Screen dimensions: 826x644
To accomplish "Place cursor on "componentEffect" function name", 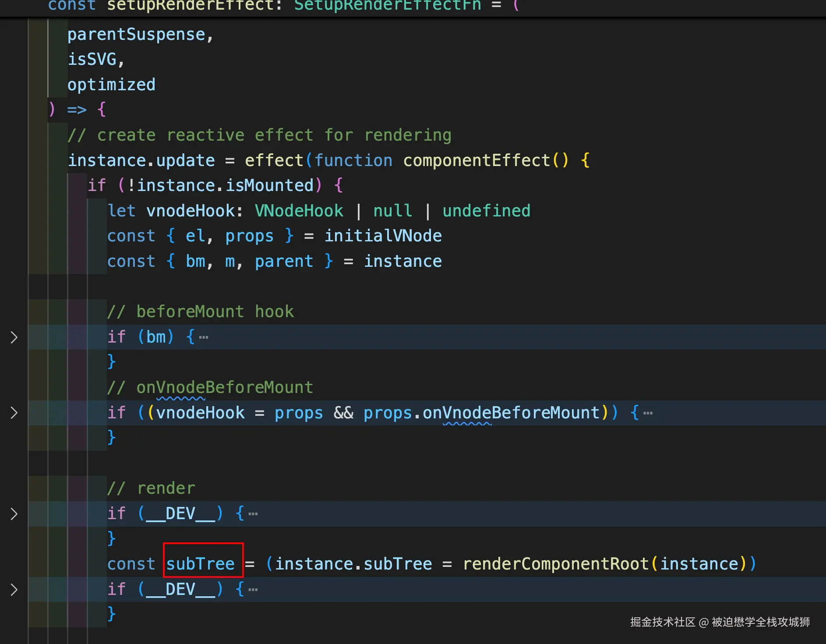I will pos(477,161).
